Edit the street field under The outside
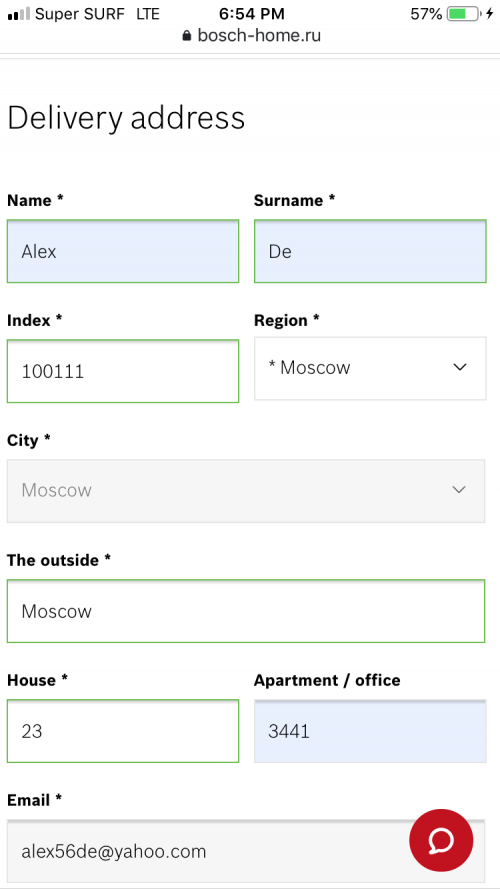Screen dimensions: 500x889 [246, 611]
